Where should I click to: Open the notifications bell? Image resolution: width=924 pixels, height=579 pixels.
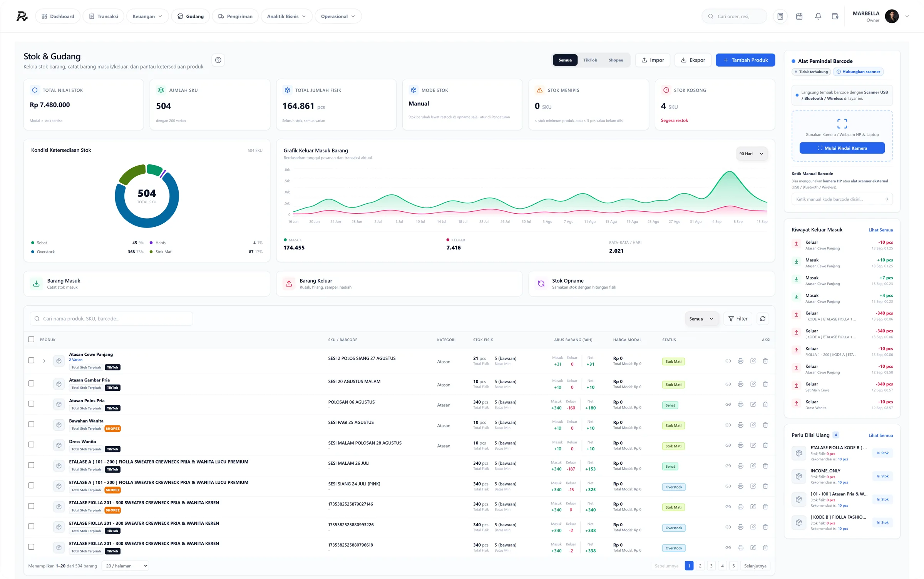pos(818,16)
